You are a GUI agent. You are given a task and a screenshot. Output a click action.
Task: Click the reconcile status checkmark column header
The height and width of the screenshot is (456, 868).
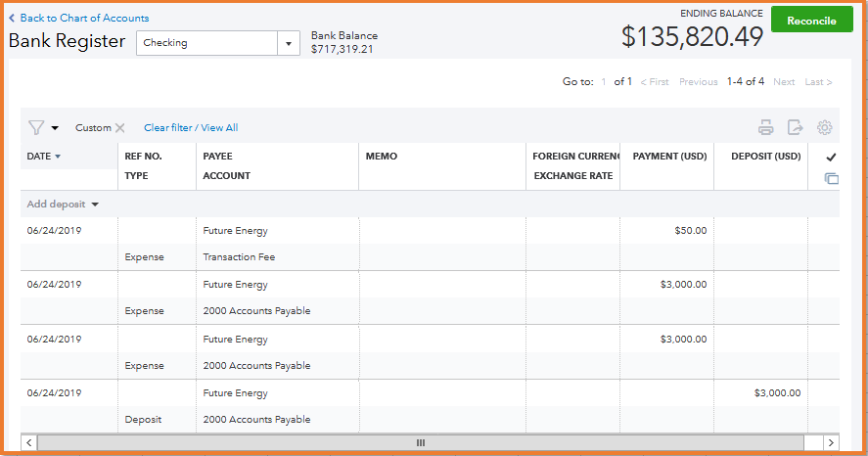[831, 157]
